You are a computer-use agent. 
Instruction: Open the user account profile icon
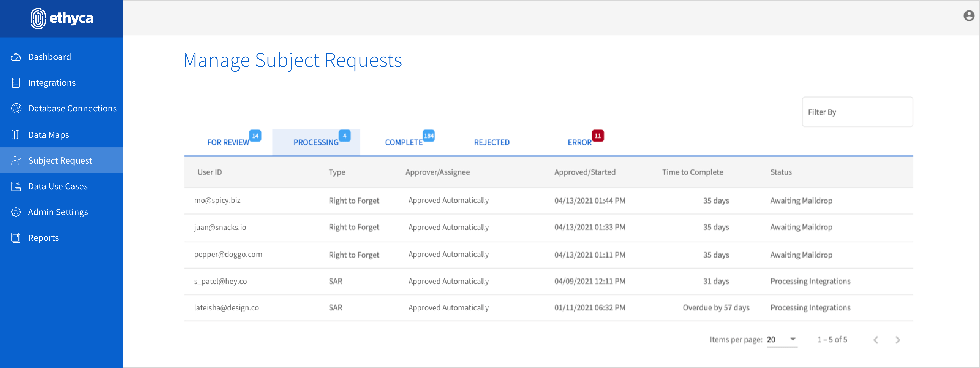click(x=969, y=16)
